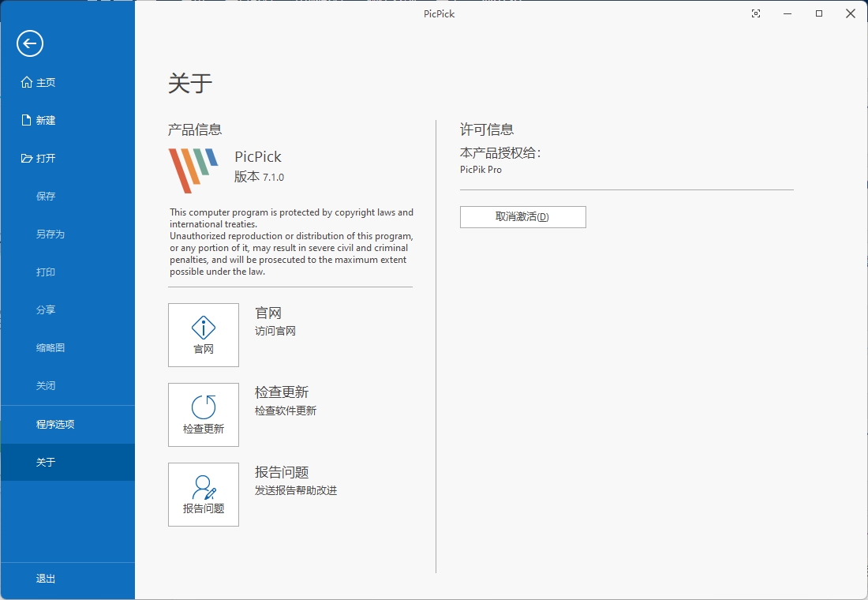Image resolution: width=868 pixels, height=600 pixels.
Task: Click 关闭 in the left sidebar
Action: 46,386
